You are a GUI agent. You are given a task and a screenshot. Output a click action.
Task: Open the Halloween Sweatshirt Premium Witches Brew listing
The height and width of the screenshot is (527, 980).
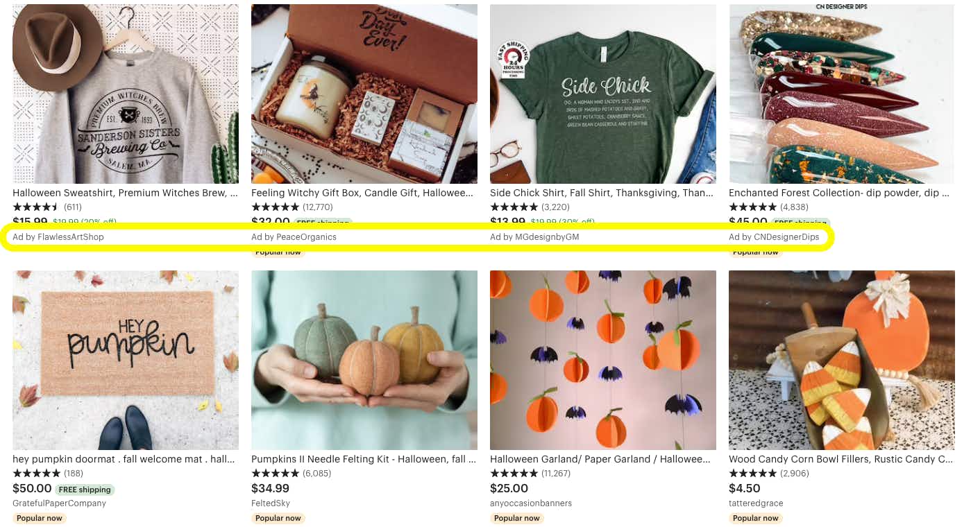pyautogui.click(x=125, y=193)
